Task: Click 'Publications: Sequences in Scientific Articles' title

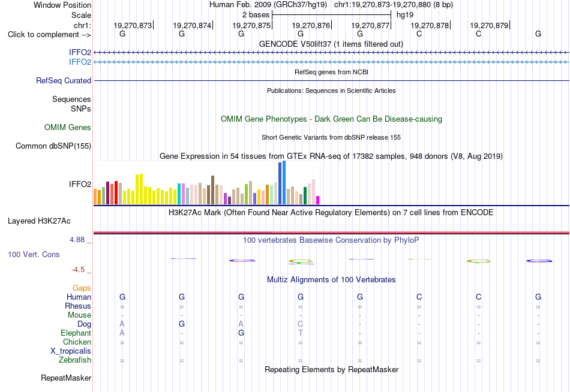Action: click(331, 91)
